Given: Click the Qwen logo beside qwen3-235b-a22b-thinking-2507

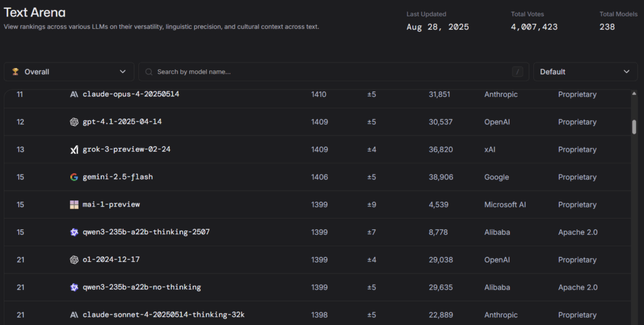Looking at the screenshot, I should tap(74, 232).
